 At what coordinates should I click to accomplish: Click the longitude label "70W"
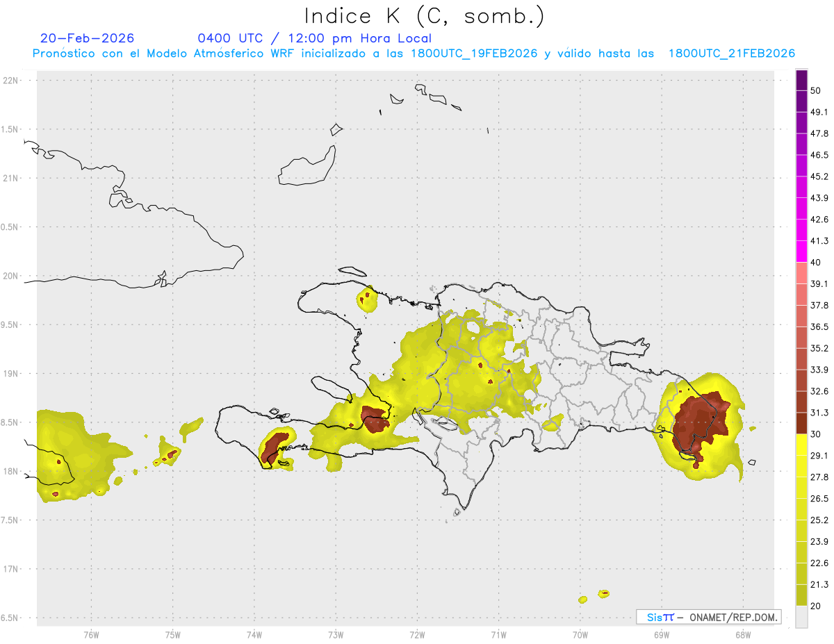[x=580, y=634]
